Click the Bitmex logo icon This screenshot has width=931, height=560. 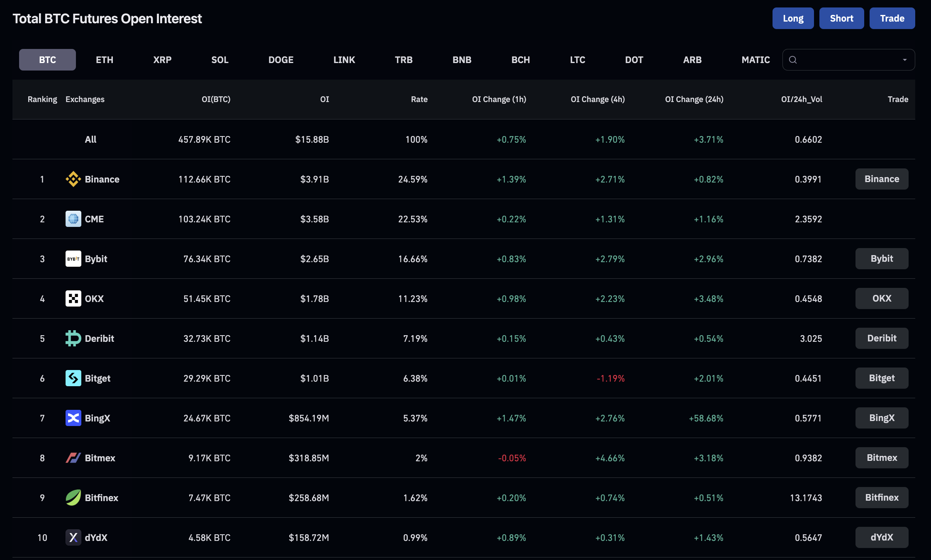(73, 458)
